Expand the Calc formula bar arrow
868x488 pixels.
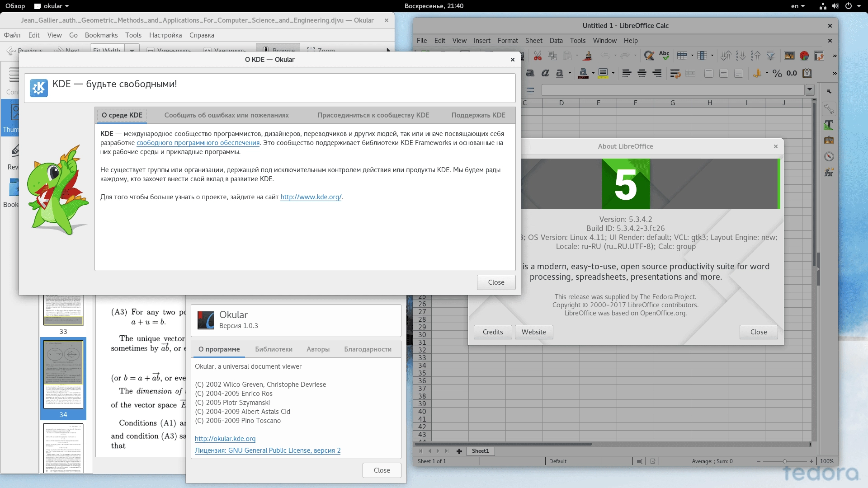coord(810,90)
